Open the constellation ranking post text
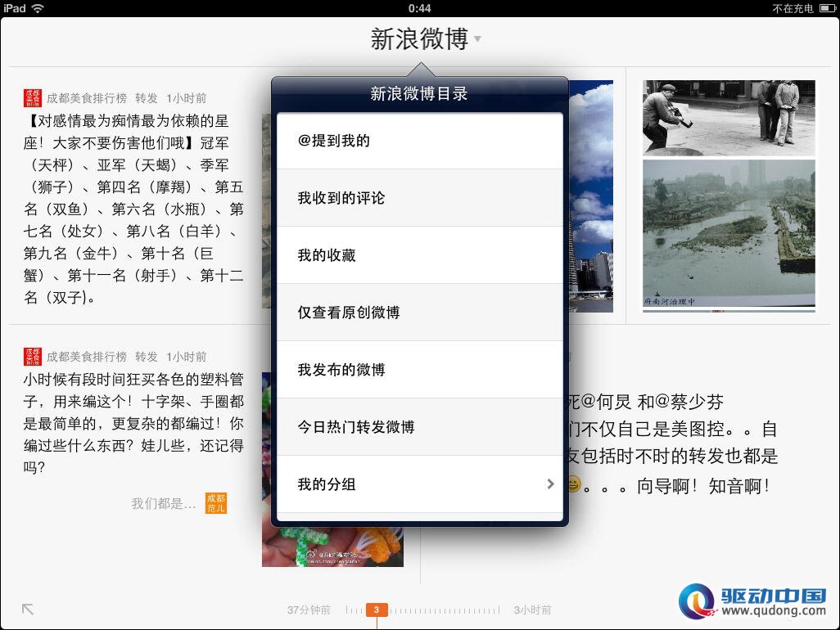Image resolution: width=840 pixels, height=630 pixels. 133,209
